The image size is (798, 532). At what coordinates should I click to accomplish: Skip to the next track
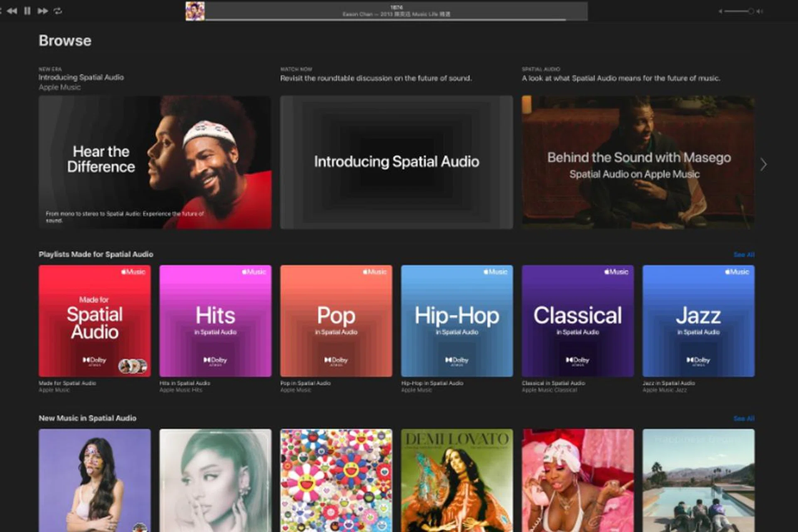tap(42, 11)
